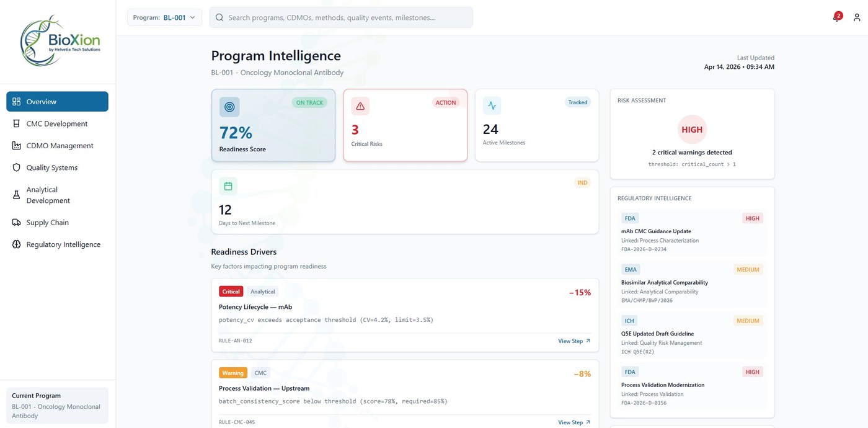Viewport: 868px width, 428px height.
Task: Click the HIGH risk assessment indicator
Action: point(692,130)
